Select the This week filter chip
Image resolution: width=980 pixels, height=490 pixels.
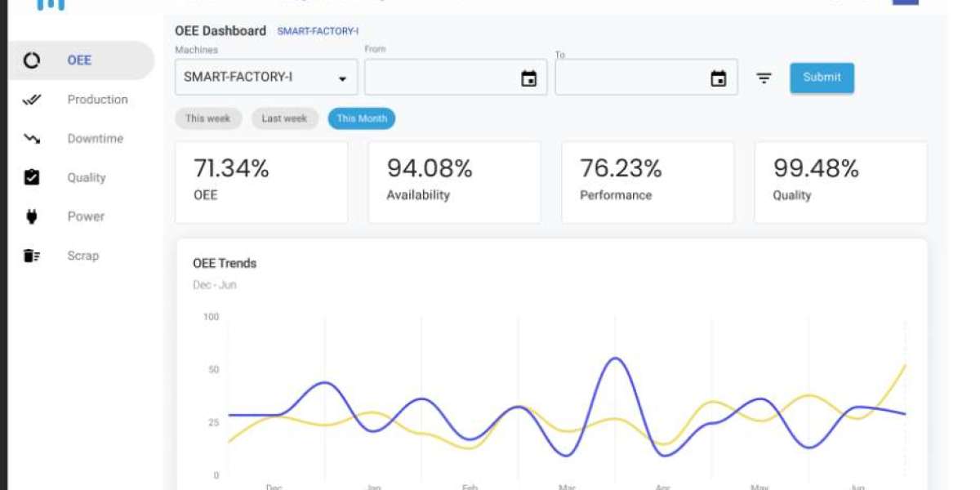click(x=207, y=118)
